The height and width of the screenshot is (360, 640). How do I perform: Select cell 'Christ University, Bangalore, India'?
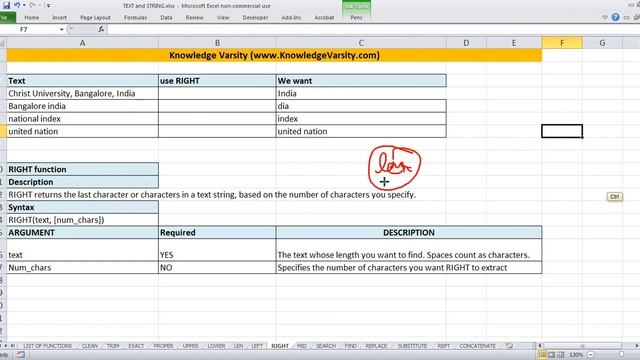(82, 93)
